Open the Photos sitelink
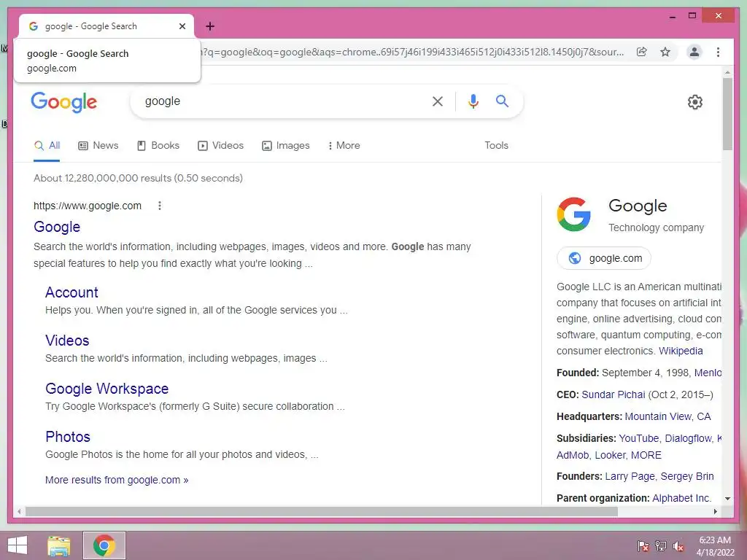 [x=68, y=437]
